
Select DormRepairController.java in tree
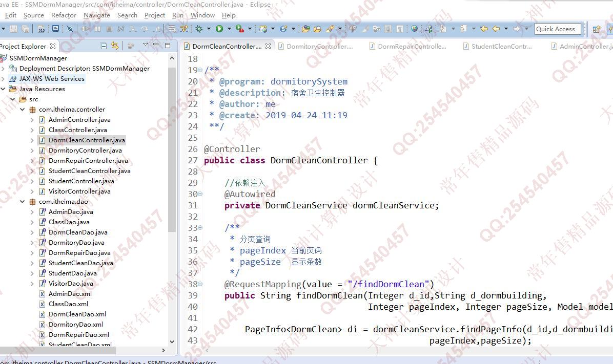coord(88,161)
